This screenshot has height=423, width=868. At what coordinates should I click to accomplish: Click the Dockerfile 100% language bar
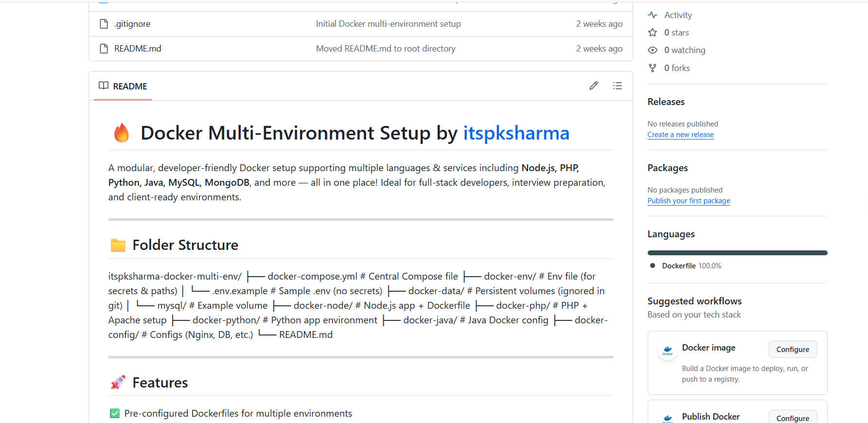(737, 252)
